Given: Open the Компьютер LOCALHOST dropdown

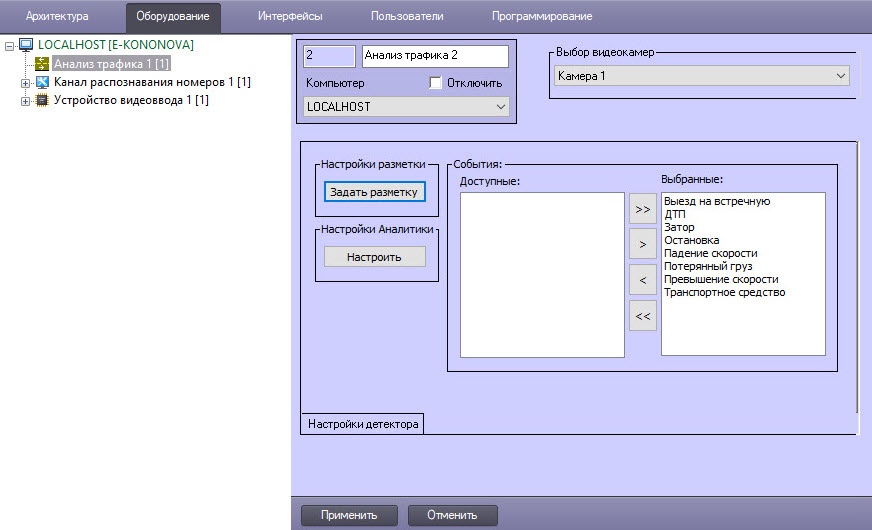Looking at the screenshot, I should coord(406,106).
